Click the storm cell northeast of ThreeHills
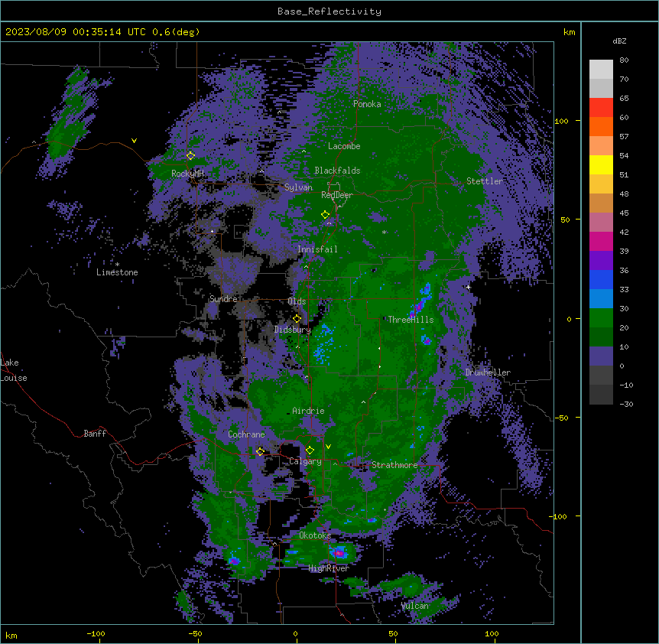 click(421, 299)
